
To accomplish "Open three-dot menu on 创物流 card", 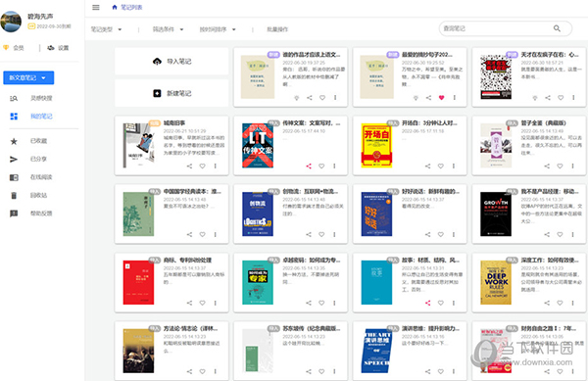I will [334, 234].
